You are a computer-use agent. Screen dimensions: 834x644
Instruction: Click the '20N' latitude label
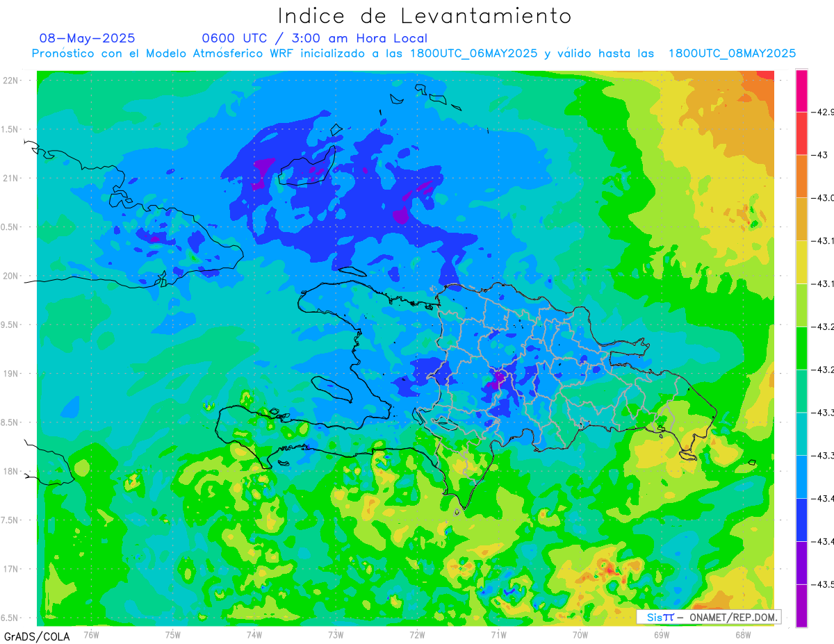point(10,276)
